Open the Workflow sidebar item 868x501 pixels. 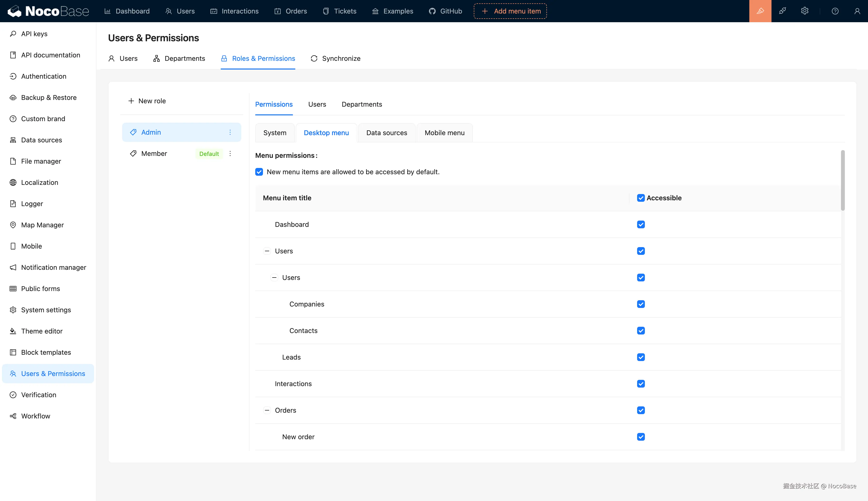point(36,416)
